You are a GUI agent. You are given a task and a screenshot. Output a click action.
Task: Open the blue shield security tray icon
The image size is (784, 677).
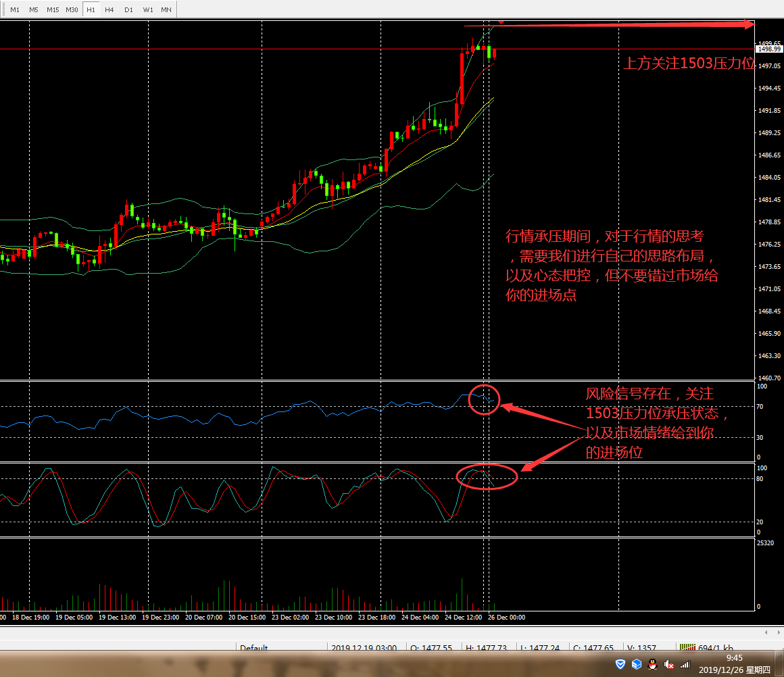620,665
